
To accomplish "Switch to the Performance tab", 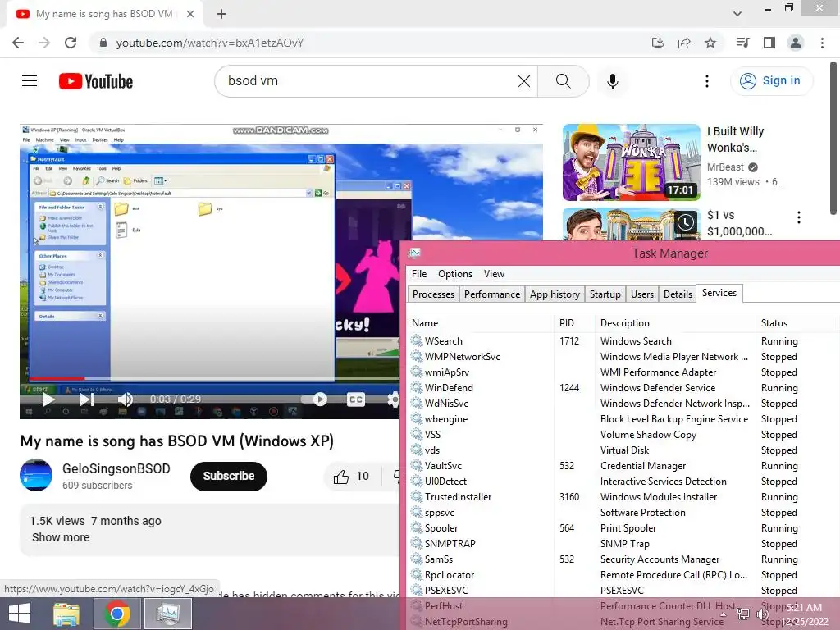I will 492,294.
